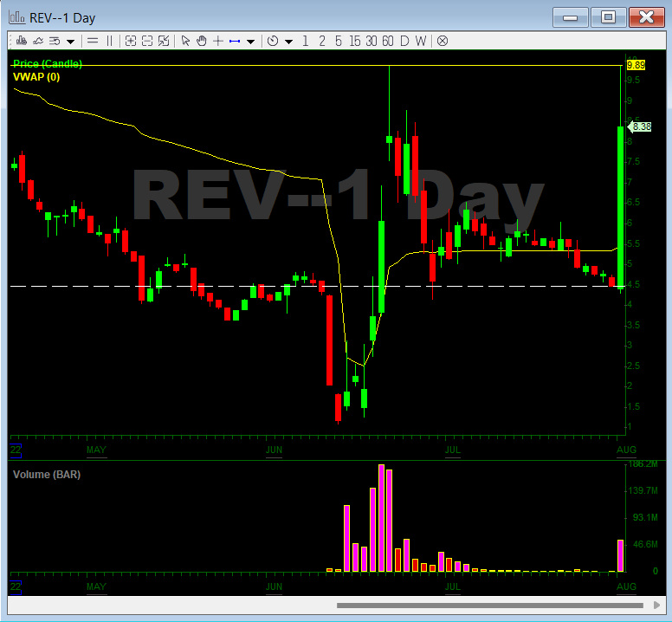672x622 pixels.
Task: Select the hand pan tool
Action: [202, 42]
